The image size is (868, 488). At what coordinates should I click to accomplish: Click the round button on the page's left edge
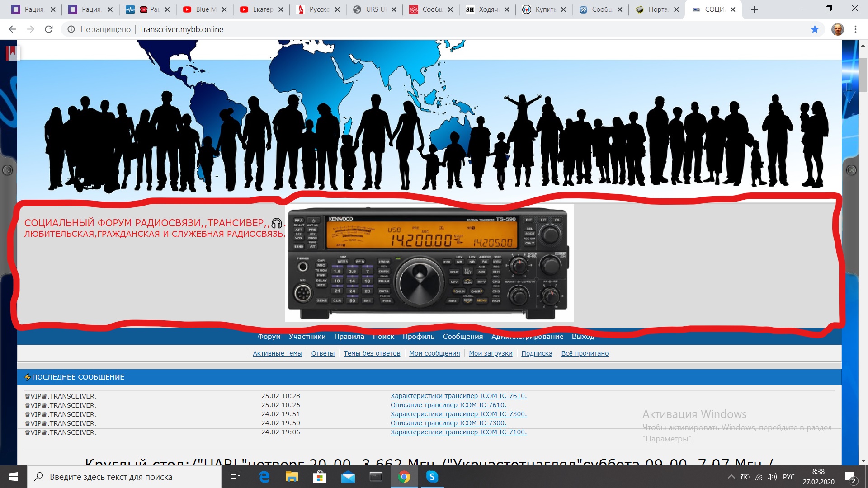(x=8, y=170)
